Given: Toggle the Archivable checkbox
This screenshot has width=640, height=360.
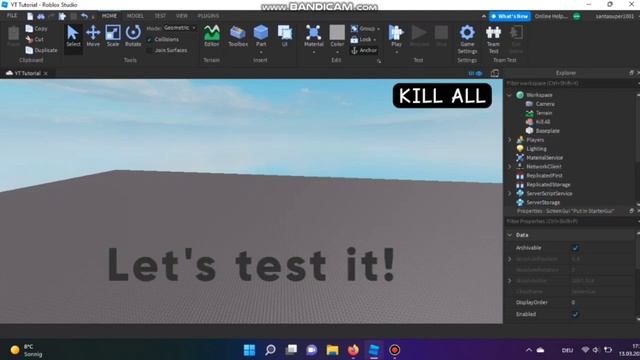Looking at the screenshot, I should [575, 248].
